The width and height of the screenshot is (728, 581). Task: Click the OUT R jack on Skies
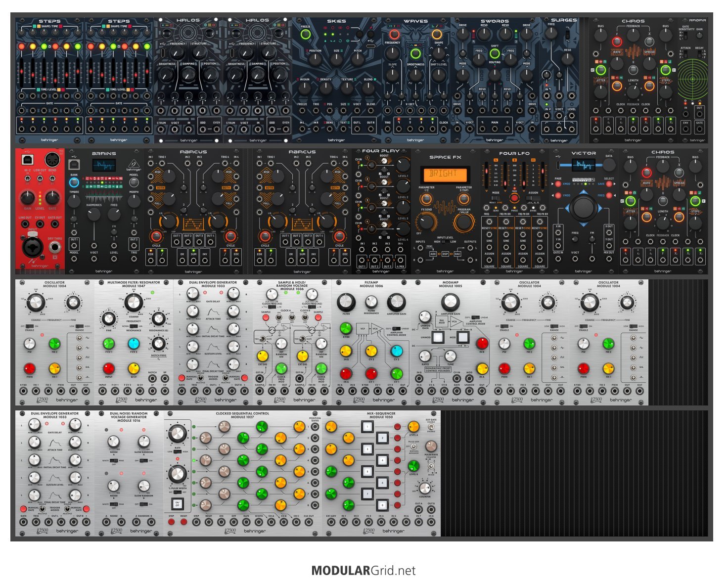point(371,129)
